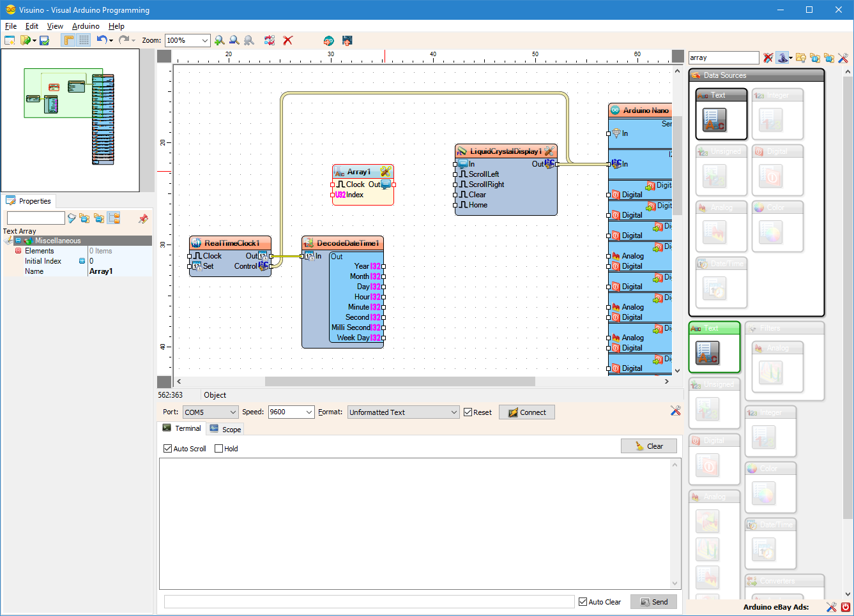Clear the component search filter icon

pyautogui.click(x=768, y=58)
